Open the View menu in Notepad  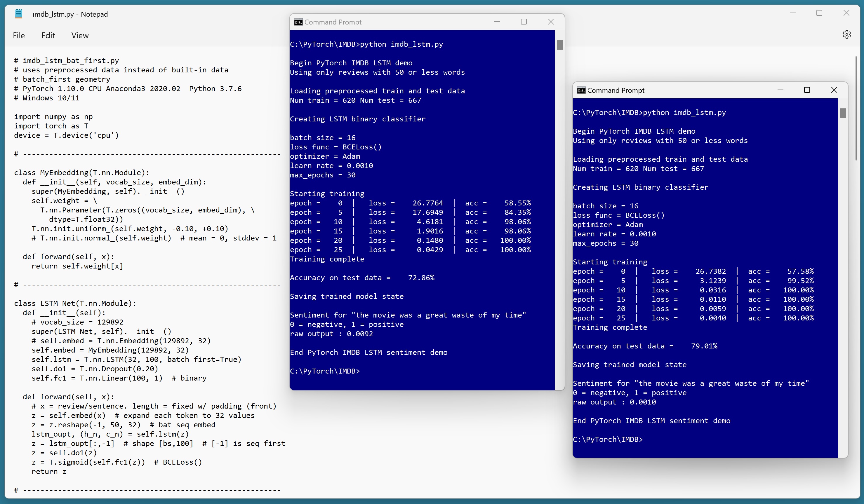[80, 36]
